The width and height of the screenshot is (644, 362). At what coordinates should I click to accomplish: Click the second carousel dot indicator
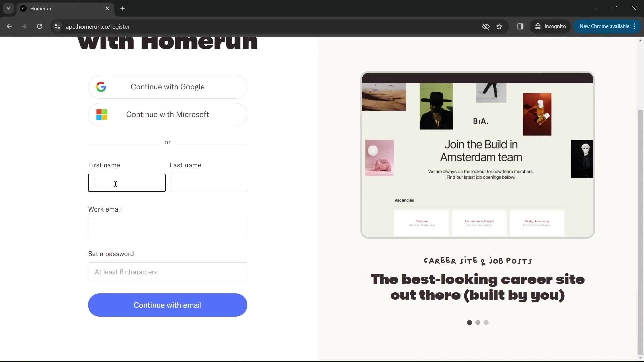pyautogui.click(x=478, y=322)
